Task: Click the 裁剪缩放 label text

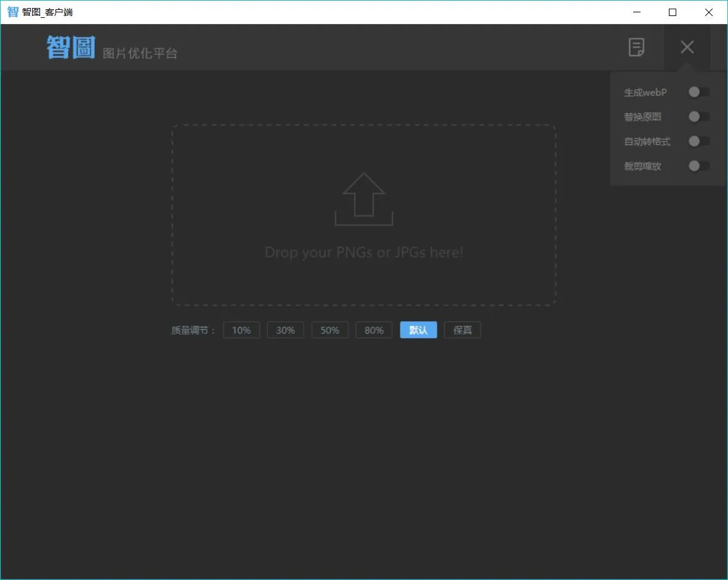Action: pos(642,166)
